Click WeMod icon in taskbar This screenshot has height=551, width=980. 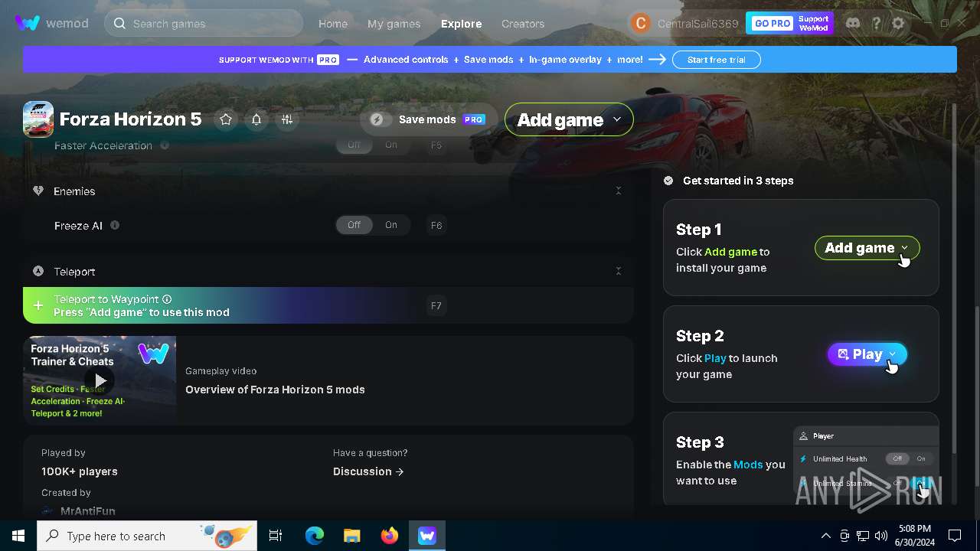(x=427, y=536)
